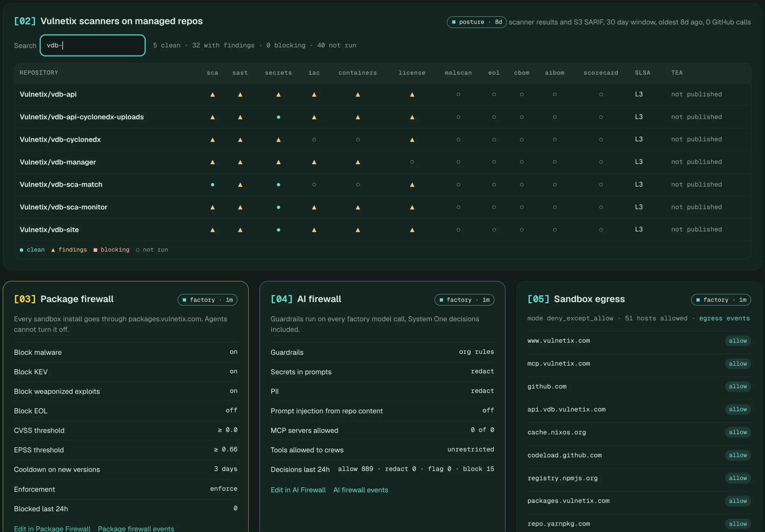Open Package firewall events link
Viewport: 765px width, 532px height.
point(136,529)
